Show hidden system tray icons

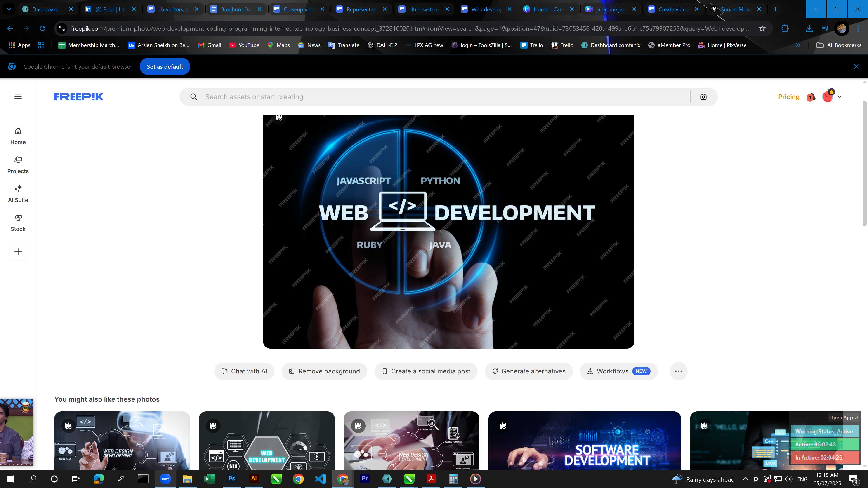[745, 479]
